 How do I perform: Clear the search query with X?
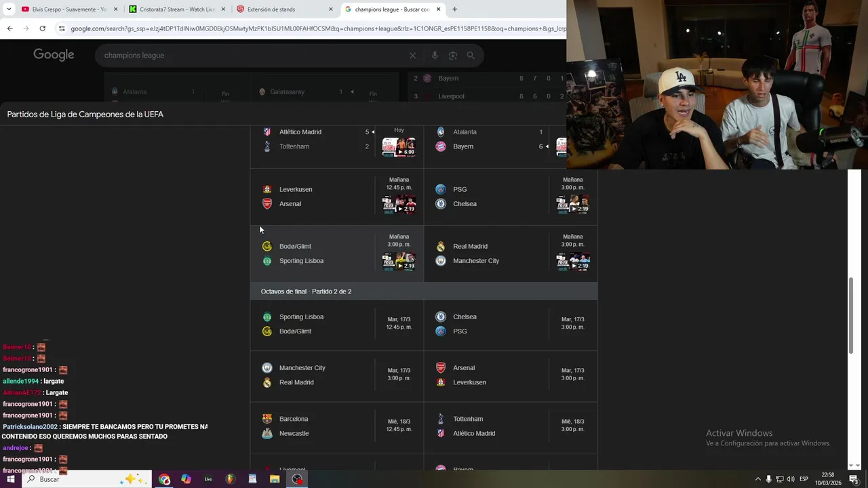coord(412,56)
